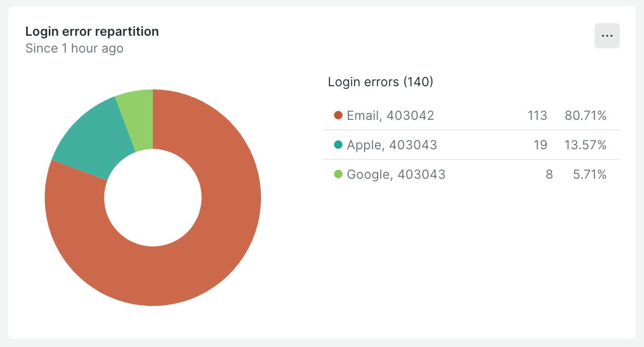This screenshot has width=644, height=347.
Task: Toggle the Google, 403043 series off
Action: pos(397,174)
